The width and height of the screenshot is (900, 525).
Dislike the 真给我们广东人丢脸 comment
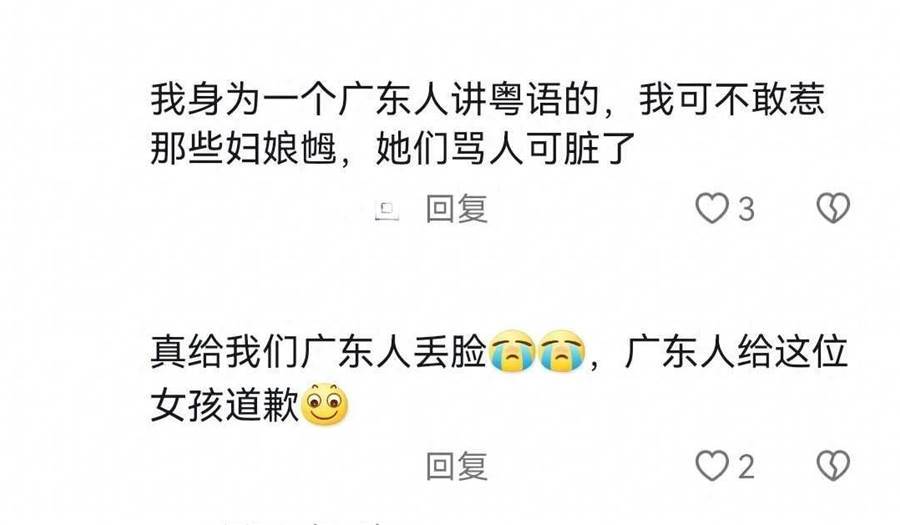(x=833, y=465)
